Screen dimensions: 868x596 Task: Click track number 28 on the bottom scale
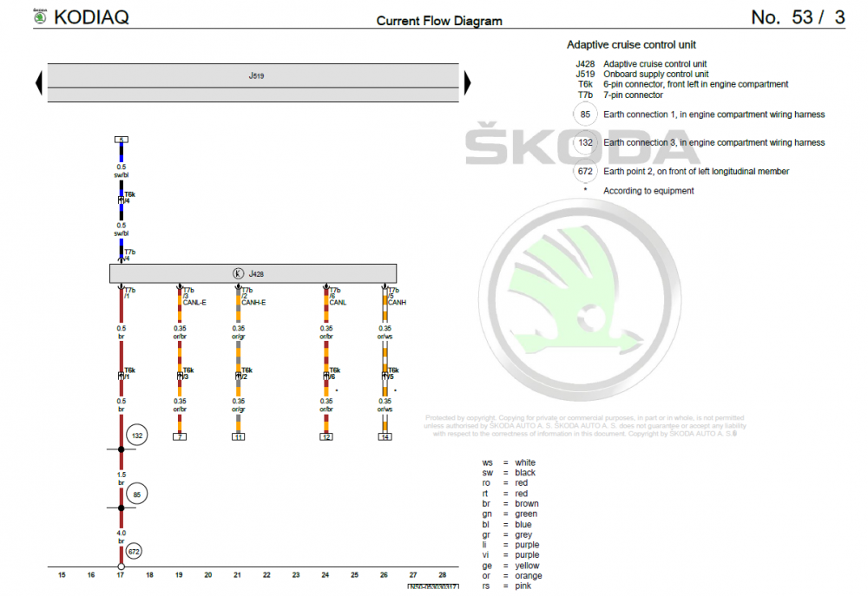443,575
